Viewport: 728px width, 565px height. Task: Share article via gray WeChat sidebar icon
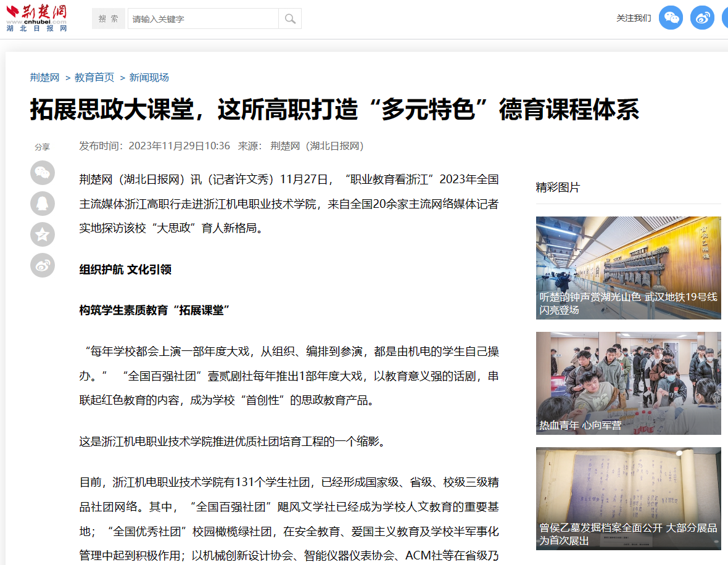tap(43, 173)
